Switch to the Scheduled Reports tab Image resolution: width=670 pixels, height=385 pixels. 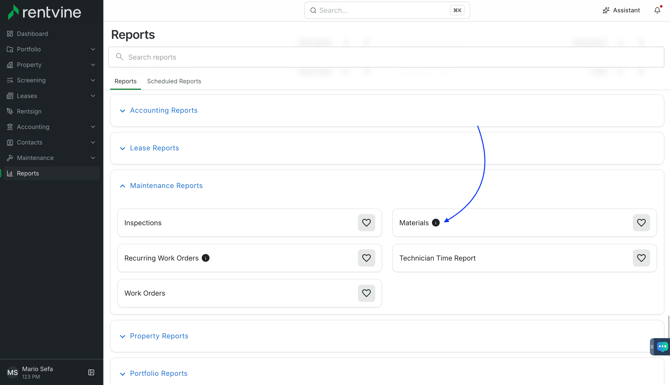point(174,81)
